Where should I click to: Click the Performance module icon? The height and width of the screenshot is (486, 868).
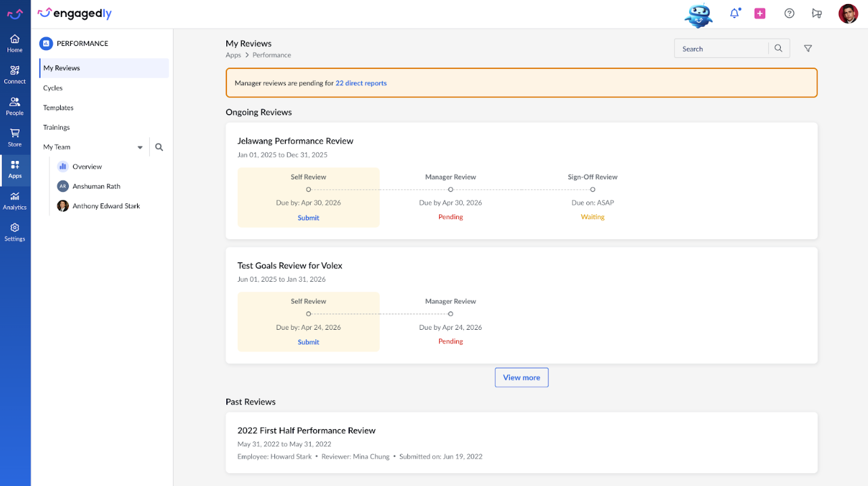tap(46, 43)
